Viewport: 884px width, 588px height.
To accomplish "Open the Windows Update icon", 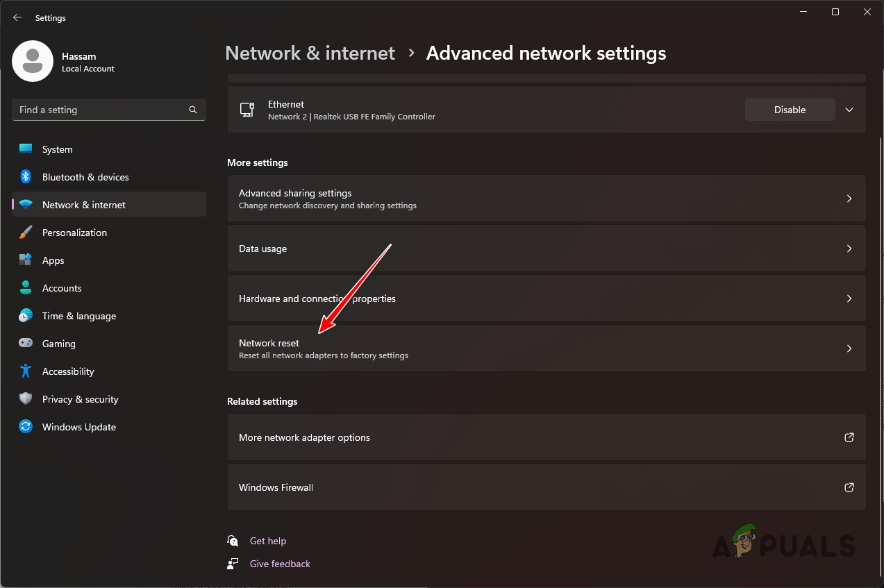I will 25,426.
